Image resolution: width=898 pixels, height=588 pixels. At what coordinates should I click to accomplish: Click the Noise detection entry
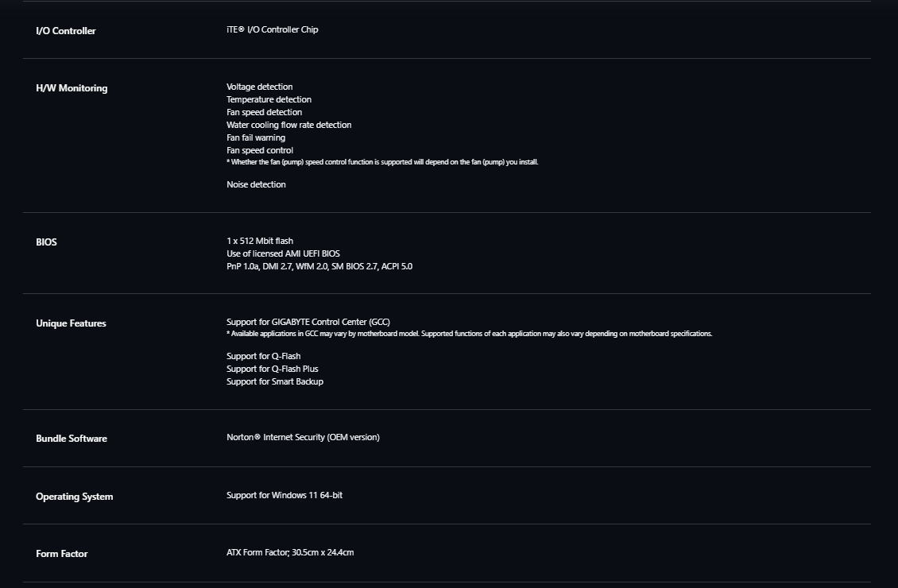click(x=256, y=184)
